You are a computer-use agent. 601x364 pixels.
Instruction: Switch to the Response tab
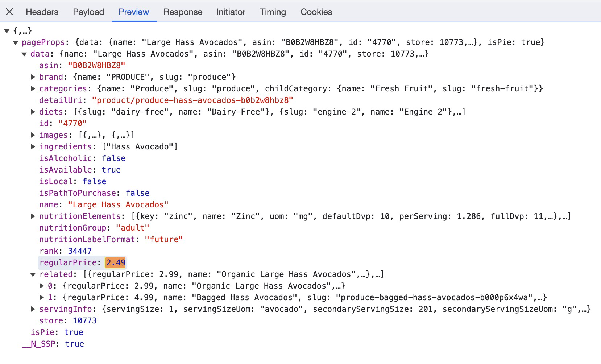tap(183, 12)
